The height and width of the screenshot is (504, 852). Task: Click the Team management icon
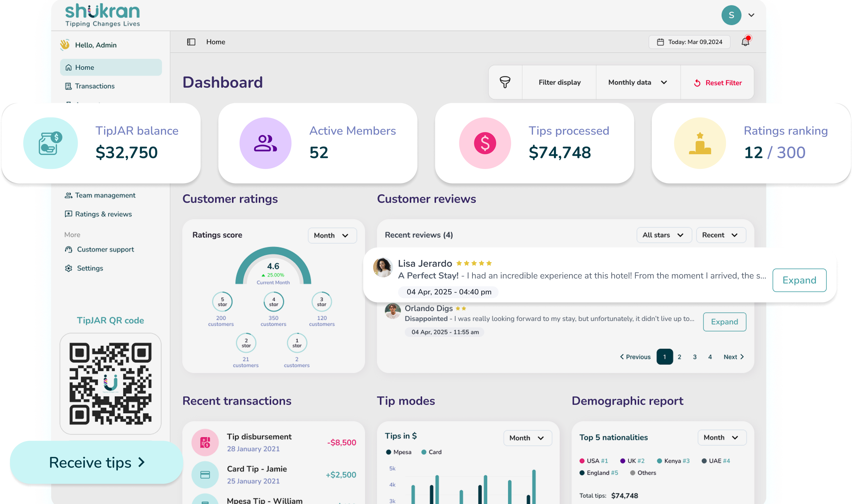[x=68, y=195]
